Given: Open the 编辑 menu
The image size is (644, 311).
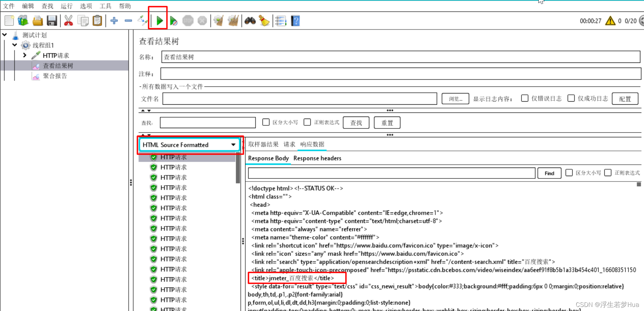Looking at the screenshot, I should pyautogui.click(x=28, y=6).
